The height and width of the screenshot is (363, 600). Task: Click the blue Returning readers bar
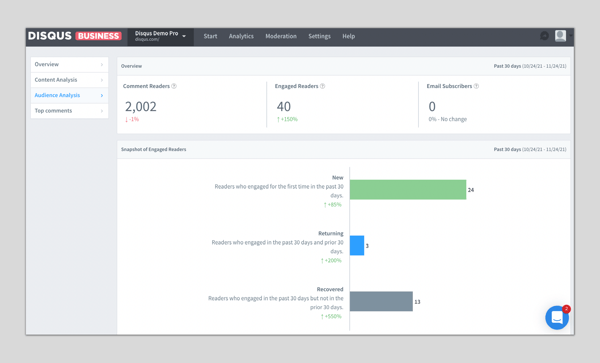[x=357, y=246]
